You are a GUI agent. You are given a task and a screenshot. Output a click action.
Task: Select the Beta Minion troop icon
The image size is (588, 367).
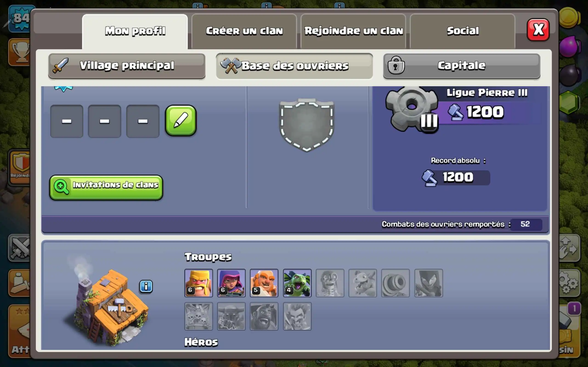297,283
